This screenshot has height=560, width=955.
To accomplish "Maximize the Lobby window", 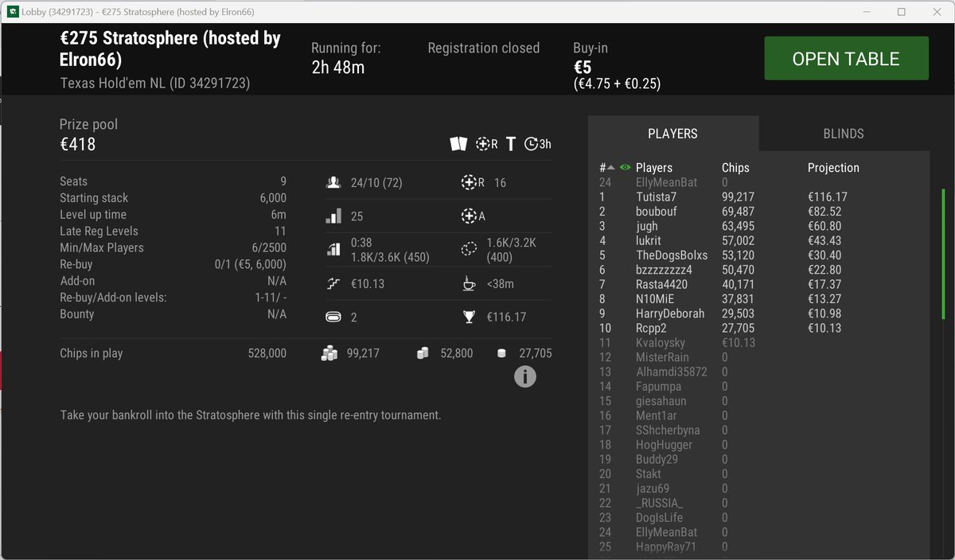I will (902, 12).
